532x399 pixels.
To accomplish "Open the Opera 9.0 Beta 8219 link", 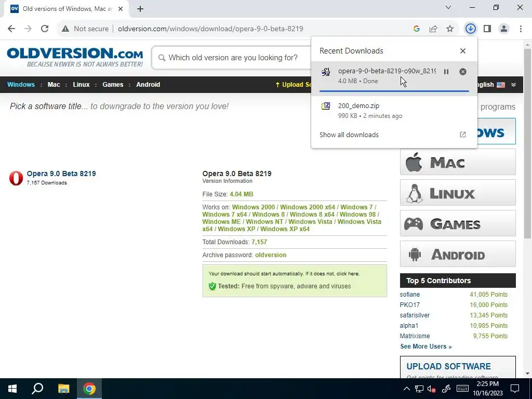I will 61,174.
